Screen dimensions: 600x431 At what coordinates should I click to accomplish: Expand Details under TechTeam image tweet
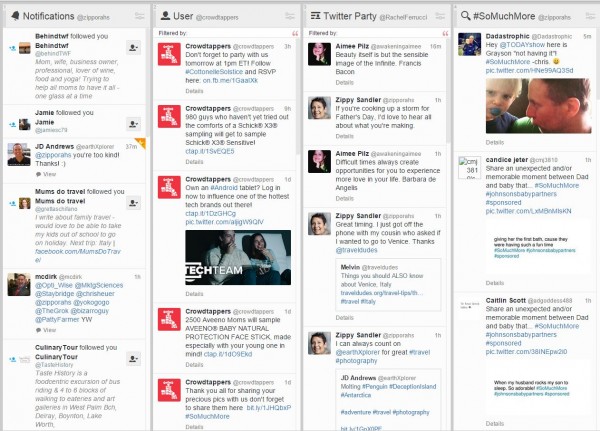[x=194, y=294]
